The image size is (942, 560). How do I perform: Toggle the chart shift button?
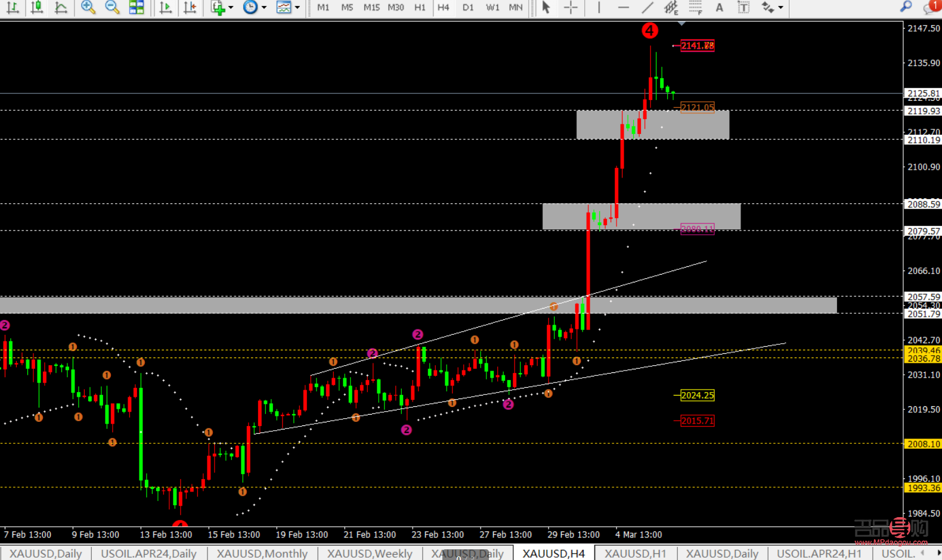pyautogui.click(x=190, y=8)
